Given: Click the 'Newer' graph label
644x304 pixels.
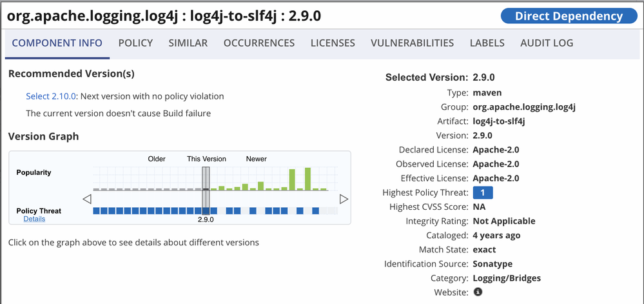Looking at the screenshot, I should coord(257,159).
